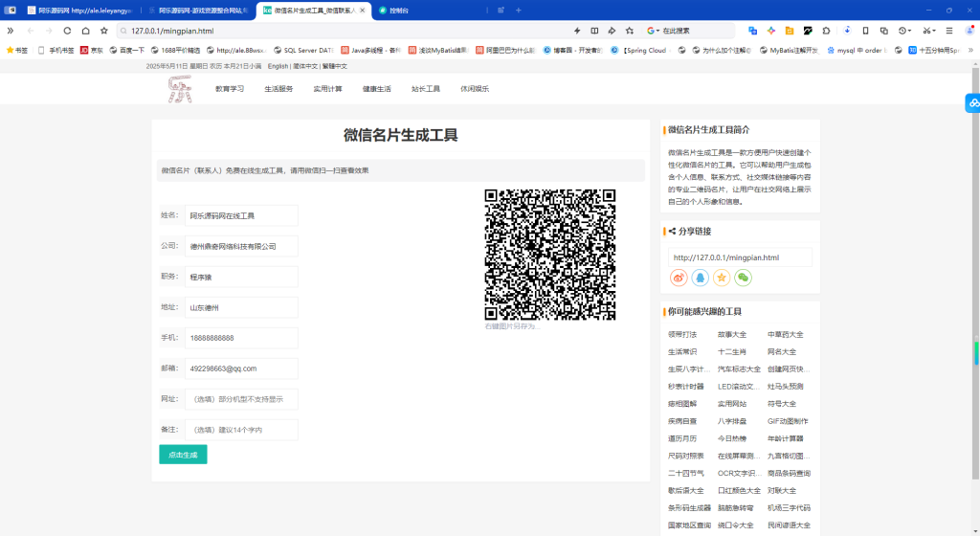Click the generated QR code image
Viewport: 980px width, 536px height.
click(x=550, y=255)
